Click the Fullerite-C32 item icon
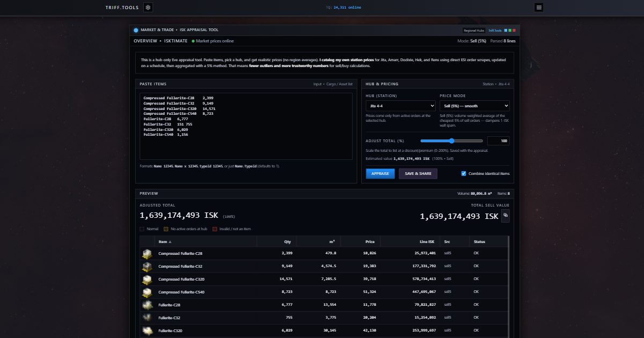Viewport: 644px width, 338px height. 147,318
